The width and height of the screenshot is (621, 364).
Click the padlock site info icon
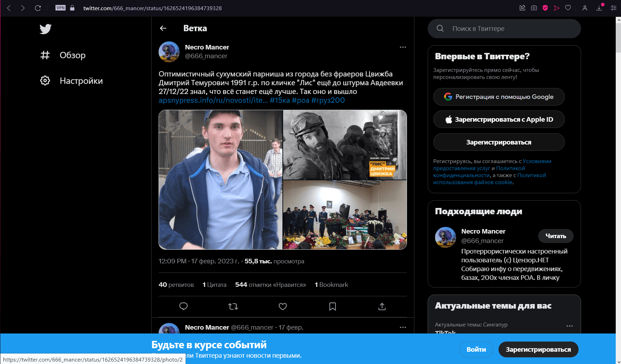pyautogui.click(x=72, y=8)
